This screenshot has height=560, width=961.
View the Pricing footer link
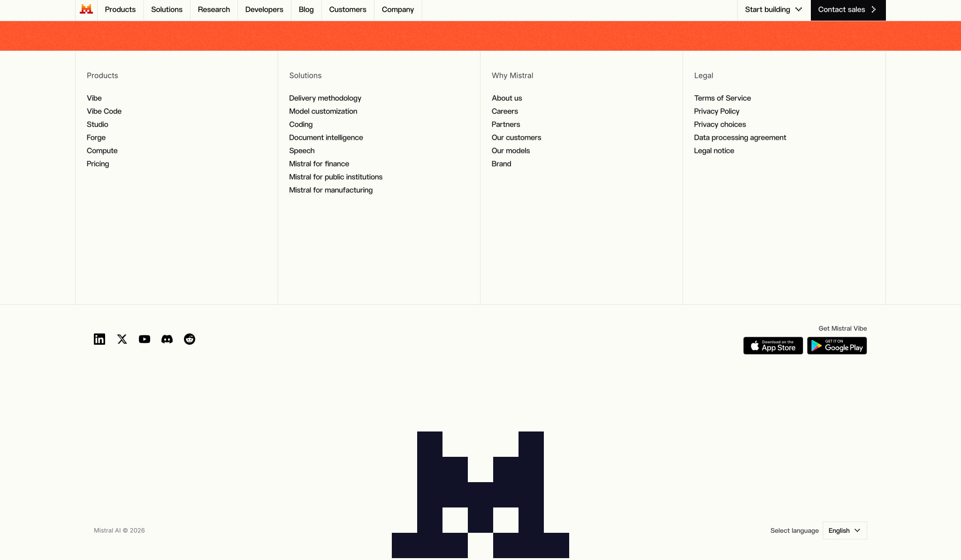tap(98, 164)
